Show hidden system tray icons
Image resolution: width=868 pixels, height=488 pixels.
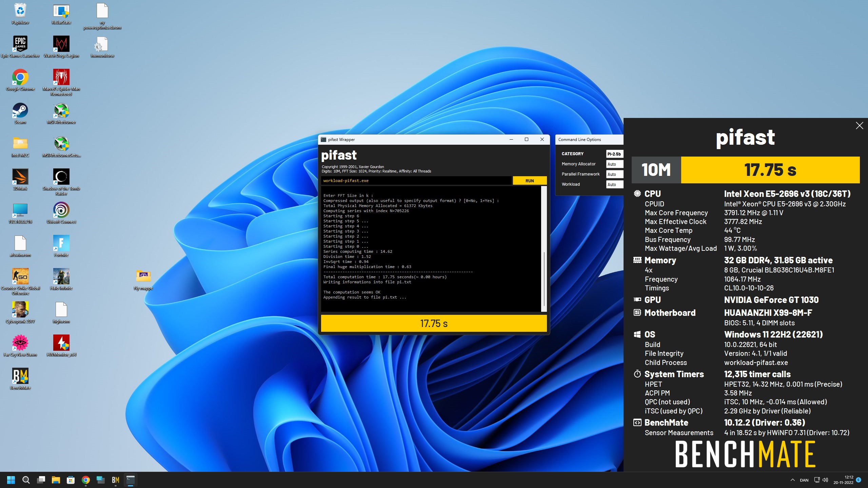coord(792,480)
